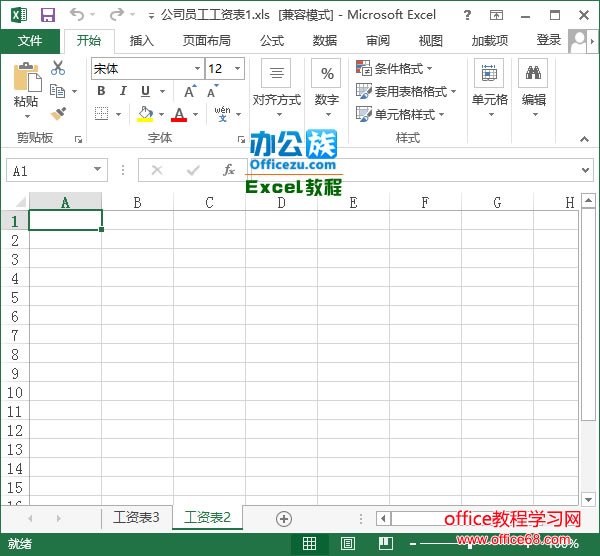Open the clipboard 剪贴板 dialog launcher
The height and width of the screenshot is (556, 600).
[x=78, y=140]
